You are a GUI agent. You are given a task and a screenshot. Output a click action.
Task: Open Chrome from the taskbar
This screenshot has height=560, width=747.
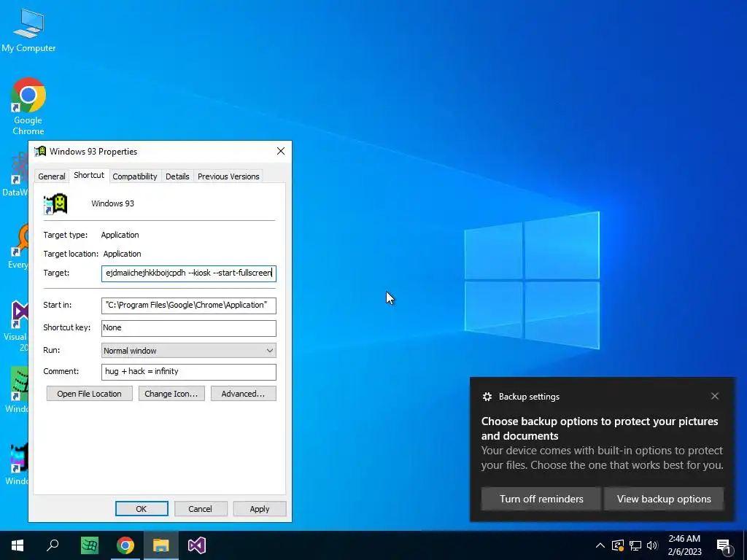pos(125,545)
